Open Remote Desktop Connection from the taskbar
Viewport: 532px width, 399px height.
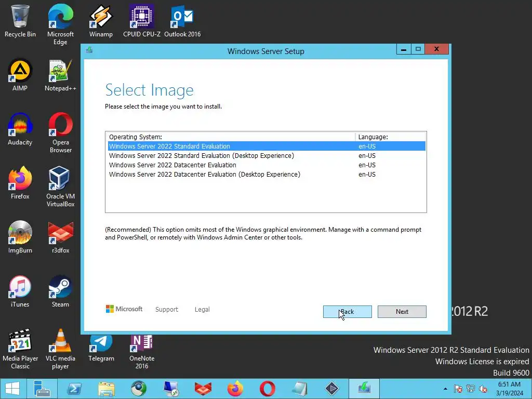point(170,389)
